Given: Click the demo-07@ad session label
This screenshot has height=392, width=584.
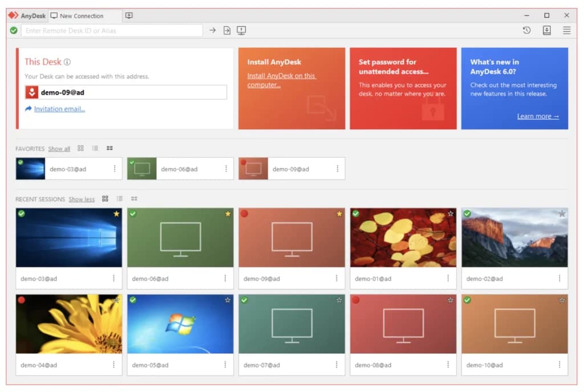Looking at the screenshot, I should tap(261, 365).
